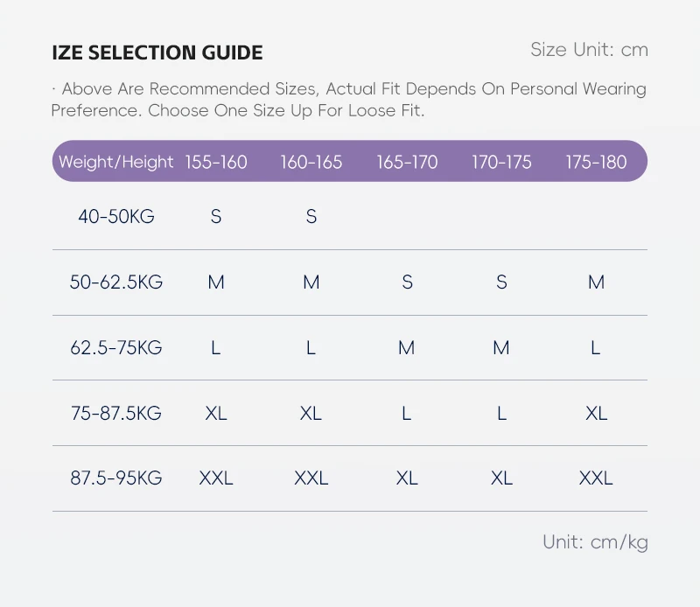Click S size for 40-50KG at 160-165

coord(311,216)
